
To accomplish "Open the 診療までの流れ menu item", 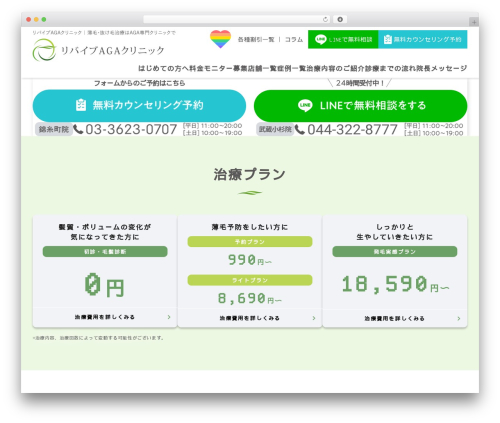I will pyautogui.click(x=391, y=68).
